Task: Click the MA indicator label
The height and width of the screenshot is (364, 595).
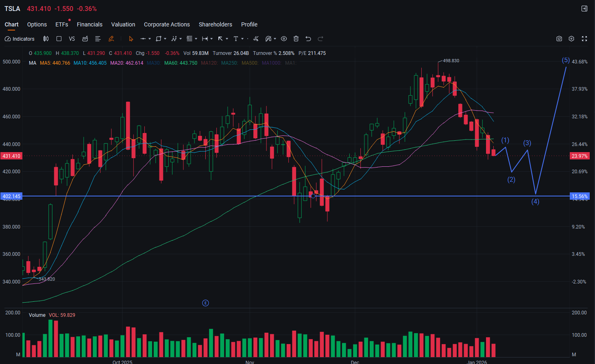Action: [x=33, y=63]
